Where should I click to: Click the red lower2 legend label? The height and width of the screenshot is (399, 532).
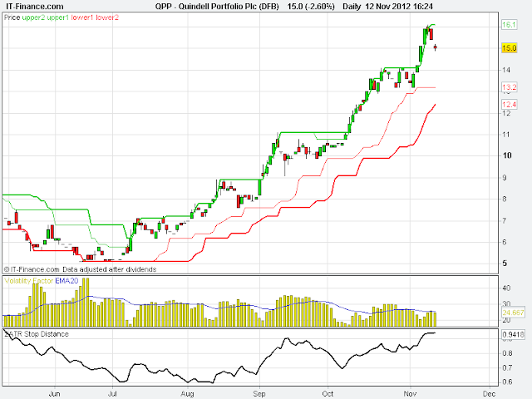[x=107, y=17]
